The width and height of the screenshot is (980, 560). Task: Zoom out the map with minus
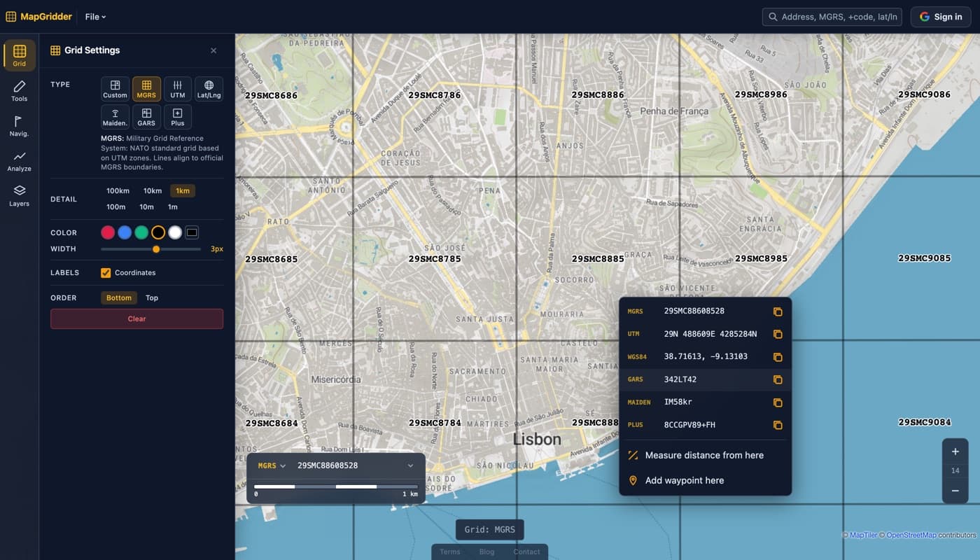pos(955,491)
